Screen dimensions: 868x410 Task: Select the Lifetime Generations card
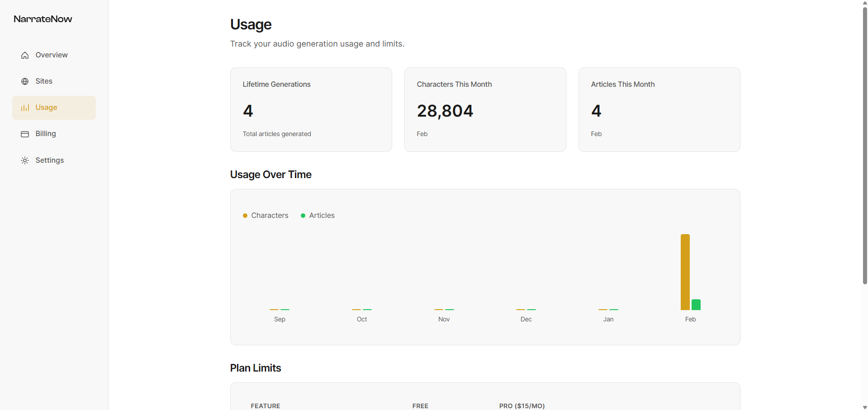pos(311,109)
